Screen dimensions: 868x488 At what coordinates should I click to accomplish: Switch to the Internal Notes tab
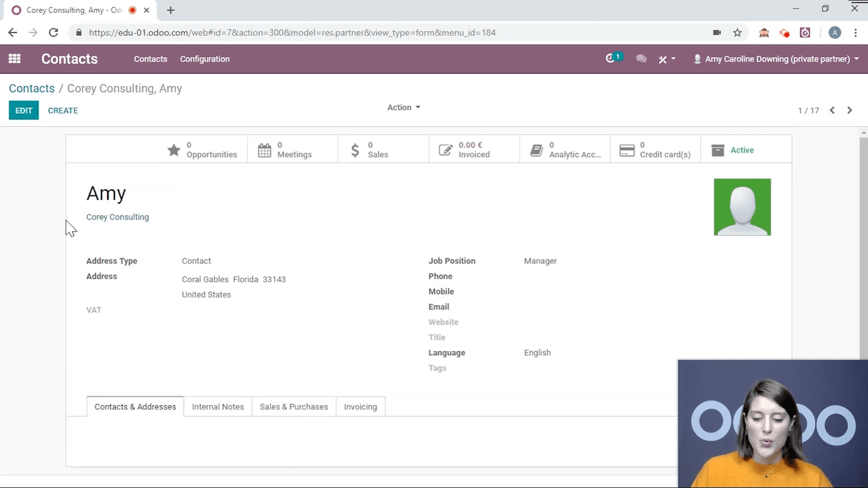click(x=218, y=407)
